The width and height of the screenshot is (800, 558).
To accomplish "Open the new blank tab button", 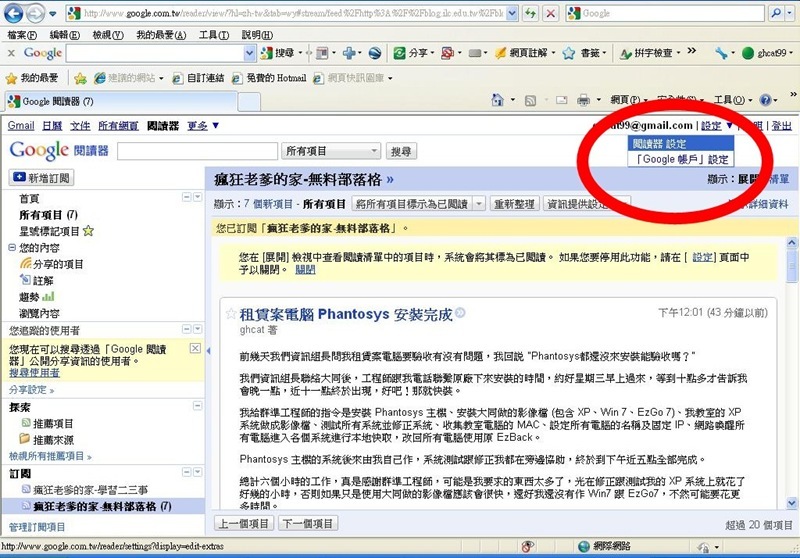I will (x=249, y=102).
